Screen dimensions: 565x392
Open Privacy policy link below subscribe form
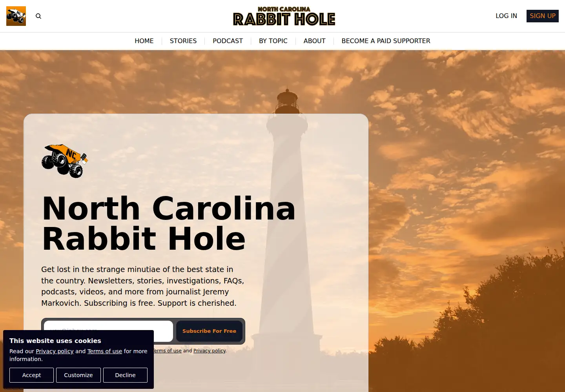(210, 351)
